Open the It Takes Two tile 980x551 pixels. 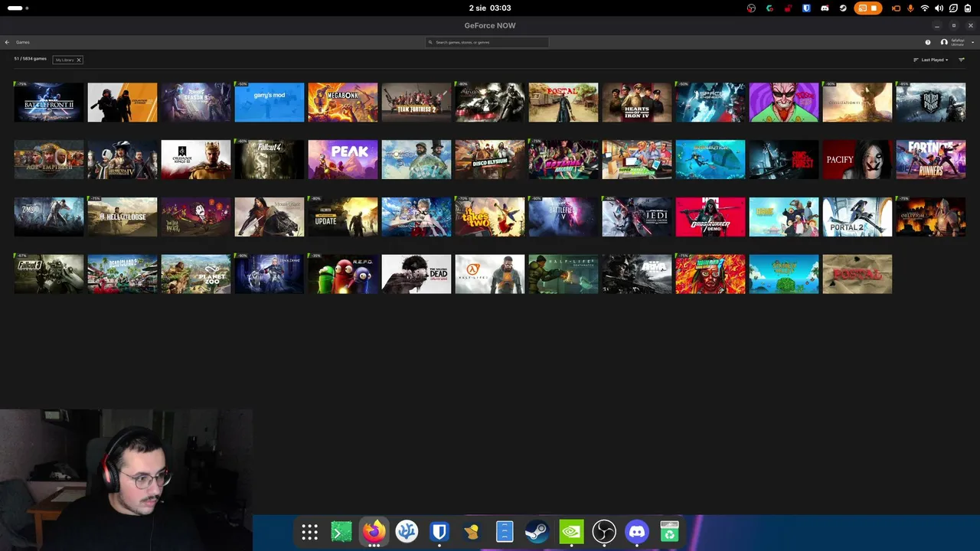pyautogui.click(x=490, y=217)
